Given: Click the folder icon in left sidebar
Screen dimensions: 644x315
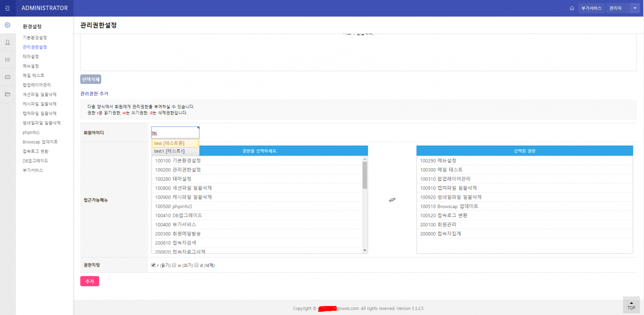Looking at the screenshot, I should pos(7,94).
